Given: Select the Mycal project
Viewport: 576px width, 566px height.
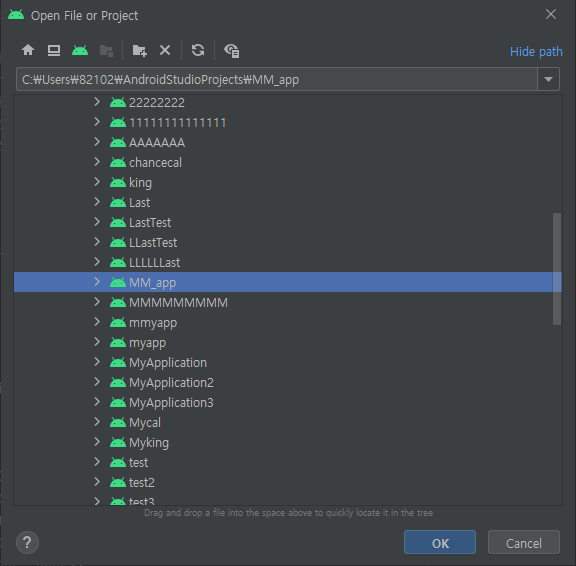Looking at the screenshot, I should tap(288, 422).
